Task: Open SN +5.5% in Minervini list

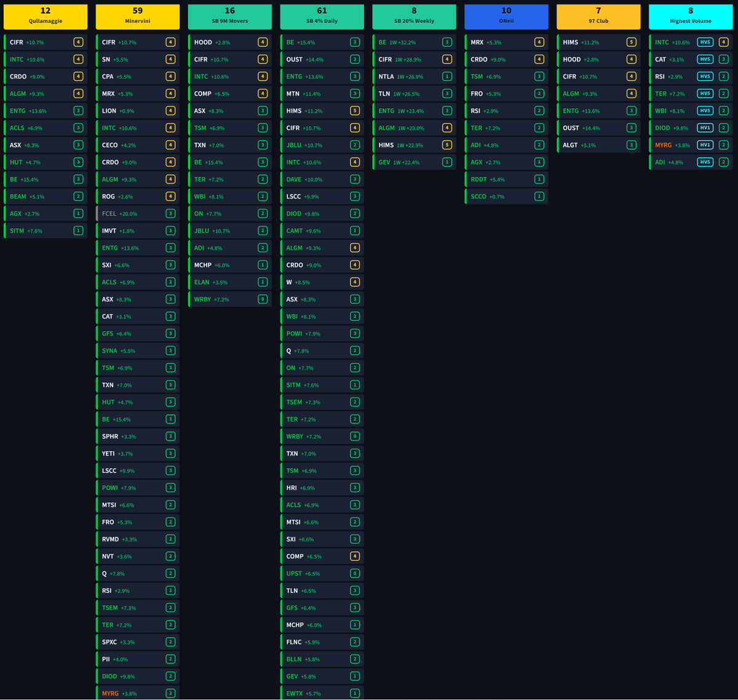Action: click(138, 60)
